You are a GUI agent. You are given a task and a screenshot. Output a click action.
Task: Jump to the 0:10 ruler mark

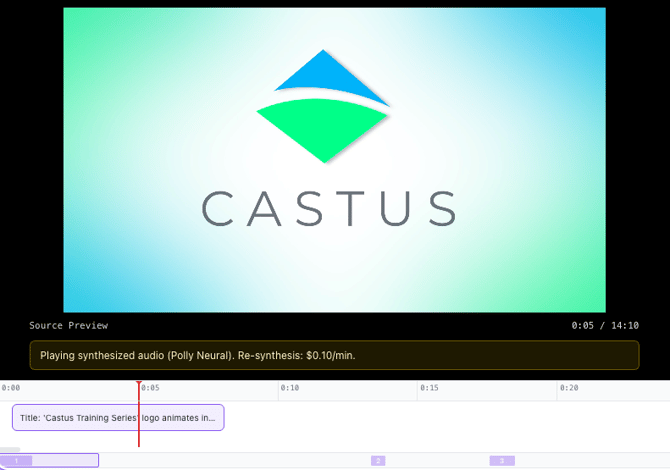pos(290,388)
